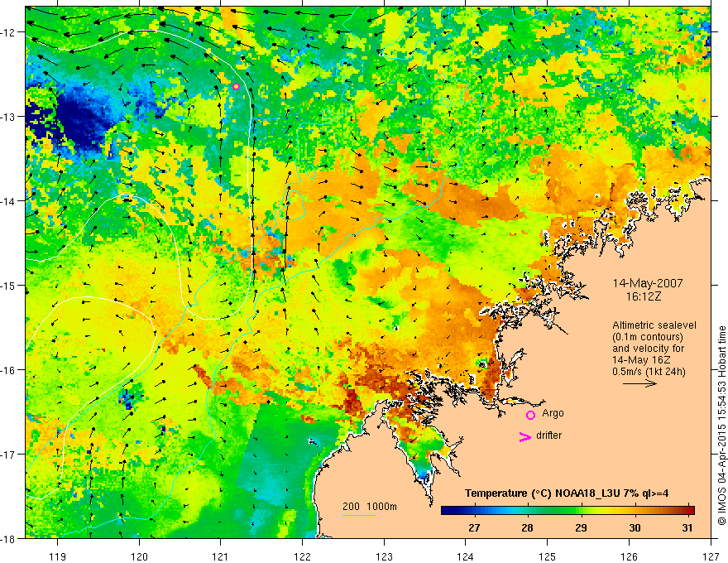Click the color bar value '29'
This screenshot has width=728, height=563.
[x=581, y=527]
